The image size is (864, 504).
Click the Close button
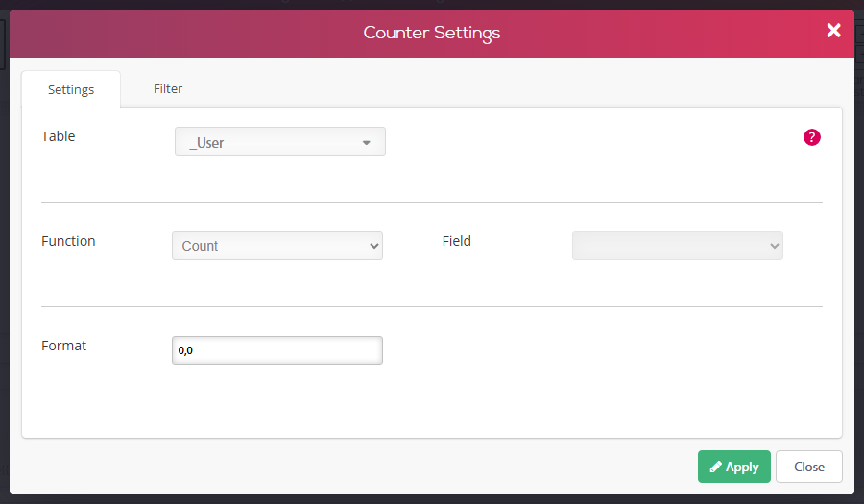coord(809,467)
